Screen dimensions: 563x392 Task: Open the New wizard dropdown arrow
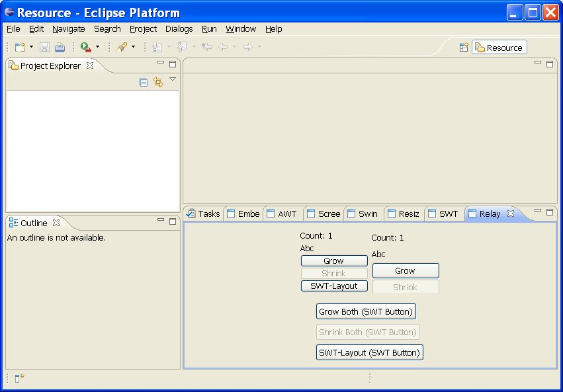coord(31,47)
